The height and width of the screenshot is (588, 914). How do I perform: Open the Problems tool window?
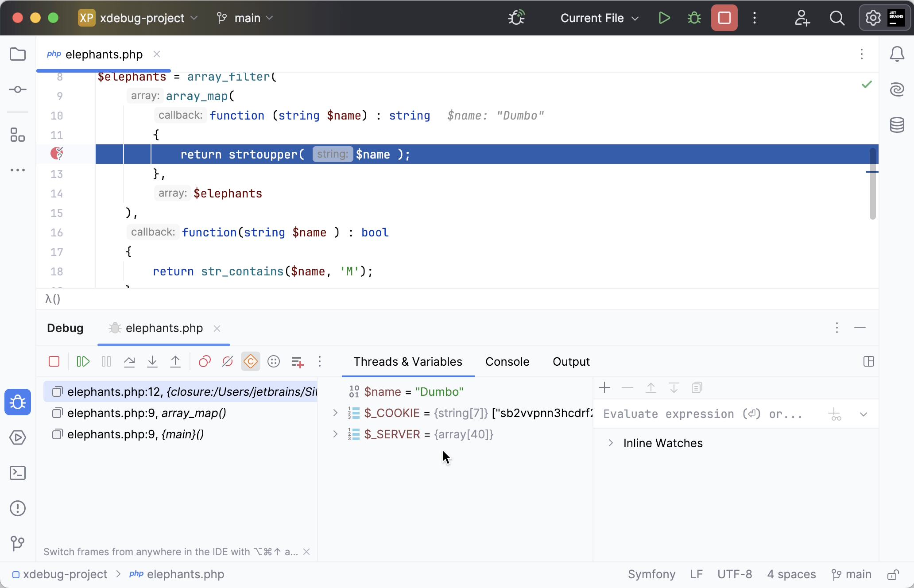(18, 508)
